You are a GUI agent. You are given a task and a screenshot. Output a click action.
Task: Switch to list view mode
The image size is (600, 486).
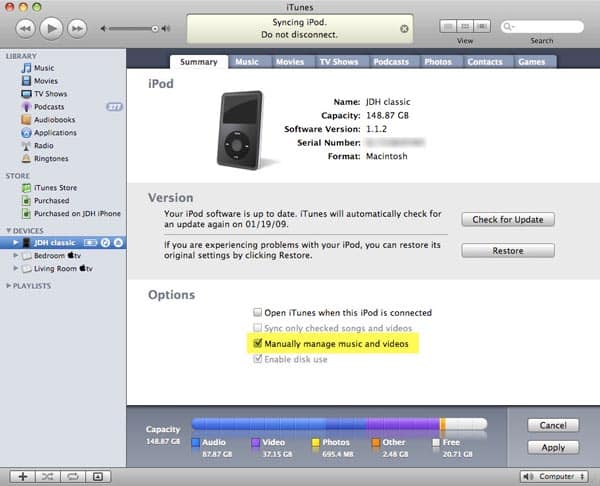[x=448, y=26]
